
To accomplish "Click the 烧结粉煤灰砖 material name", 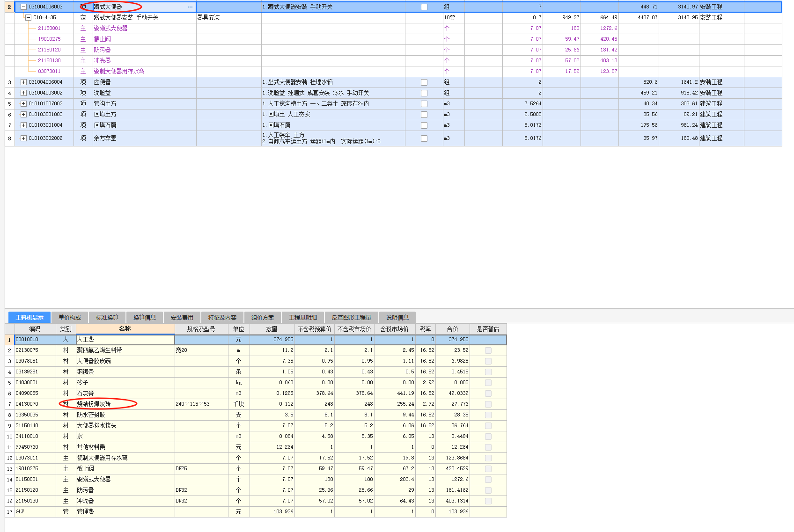I will pos(94,404).
